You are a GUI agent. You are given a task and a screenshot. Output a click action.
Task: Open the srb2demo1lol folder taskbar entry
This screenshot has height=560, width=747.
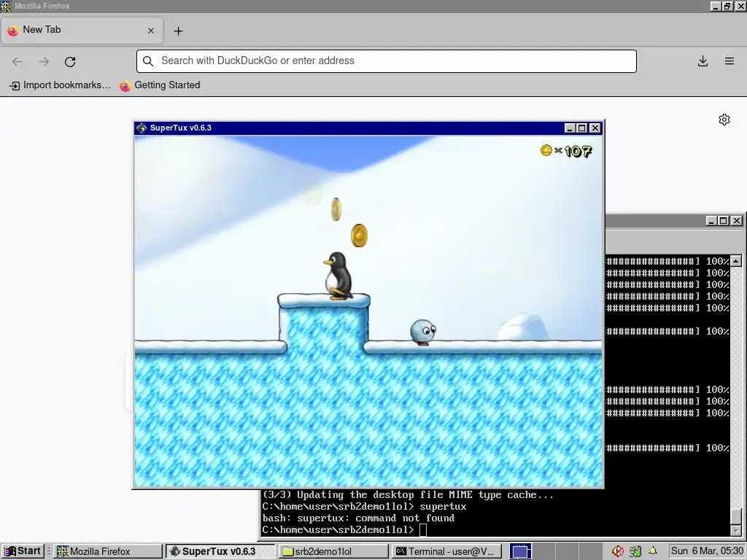[333, 551]
